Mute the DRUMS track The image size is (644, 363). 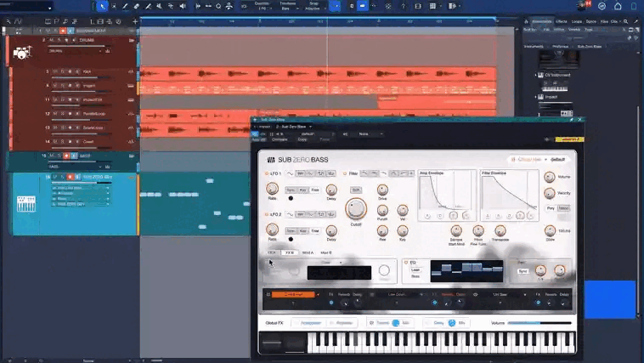(x=52, y=40)
